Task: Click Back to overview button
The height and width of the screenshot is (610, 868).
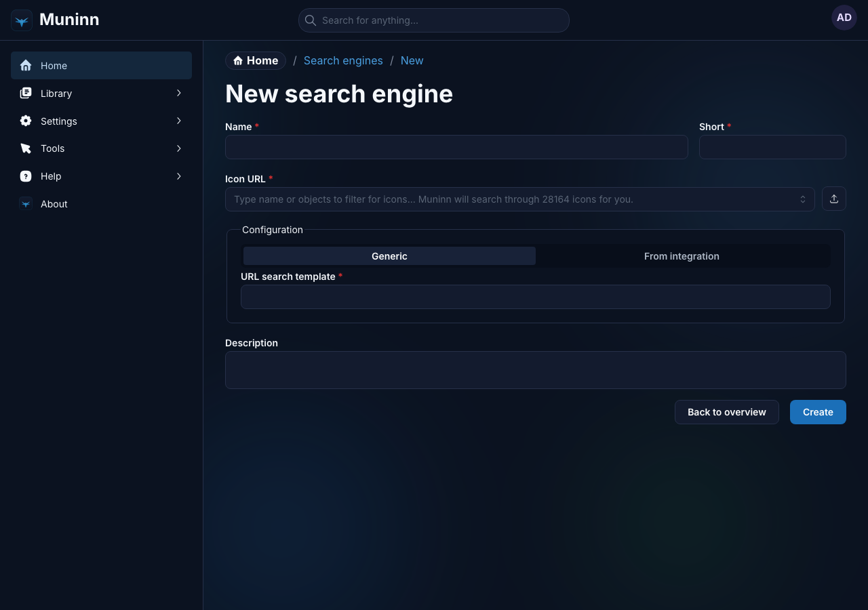Action: [x=727, y=412]
